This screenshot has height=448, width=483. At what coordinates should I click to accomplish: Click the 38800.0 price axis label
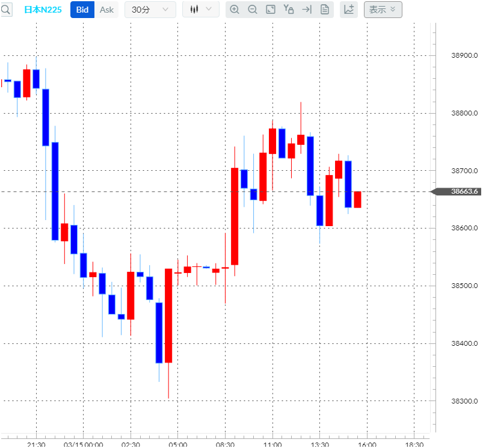[464, 113]
